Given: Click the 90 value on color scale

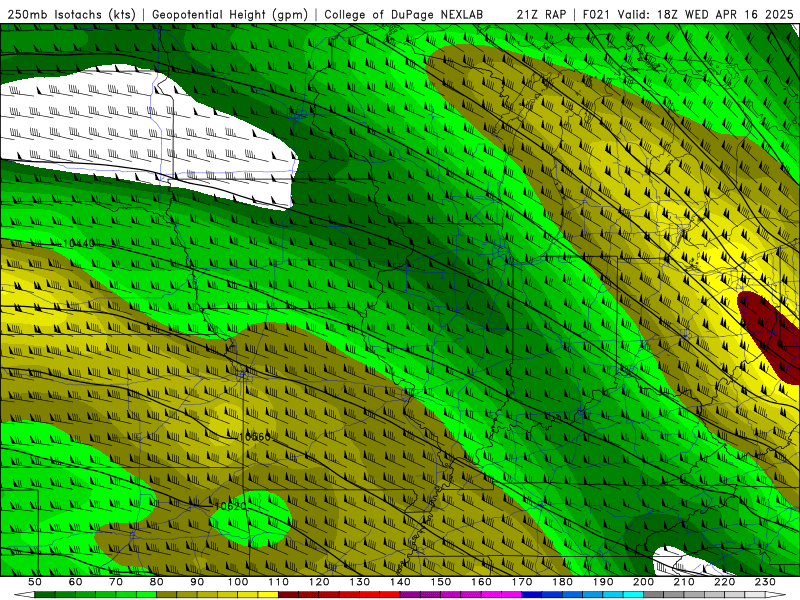Looking at the screenshot, I should click(x=197, y=582).
